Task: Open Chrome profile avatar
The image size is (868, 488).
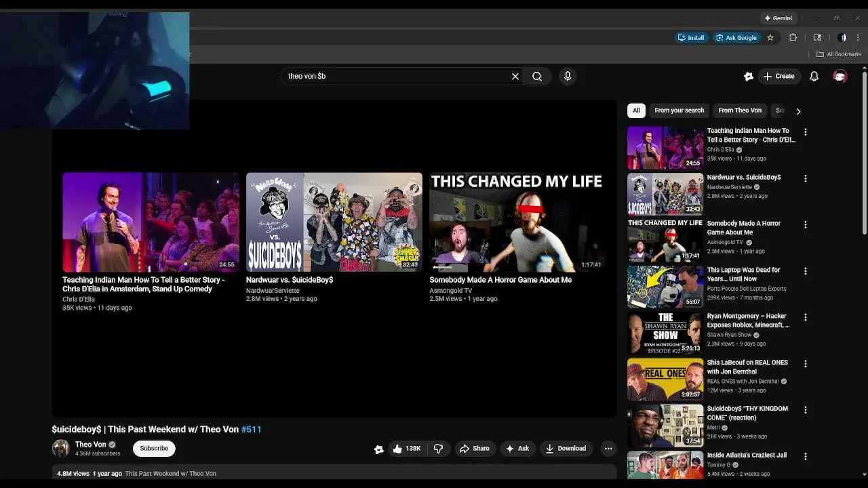Action: coord(842,38)
